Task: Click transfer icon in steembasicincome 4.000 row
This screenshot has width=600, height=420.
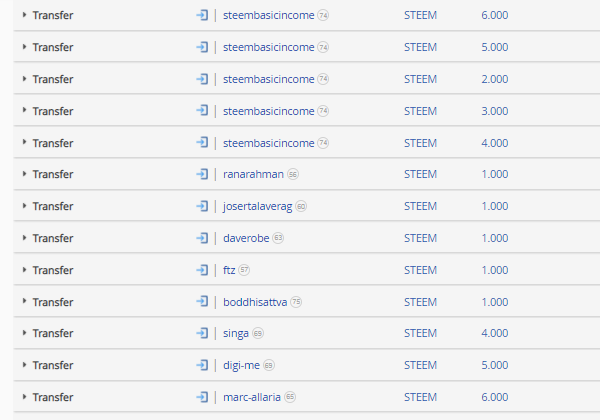Action: pos(202,143)
